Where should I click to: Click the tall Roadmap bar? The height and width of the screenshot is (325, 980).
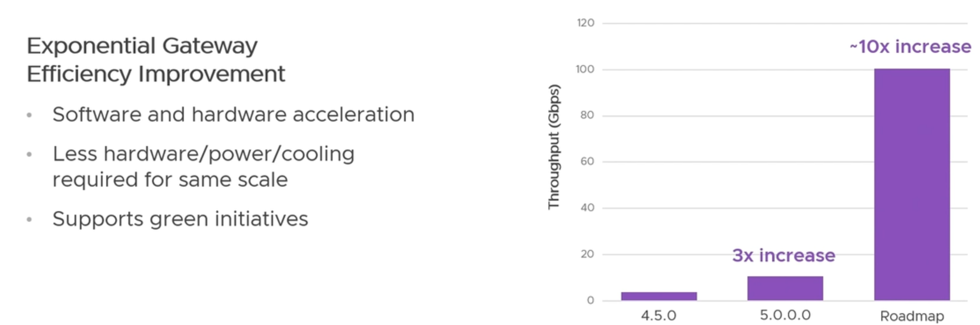912,184
